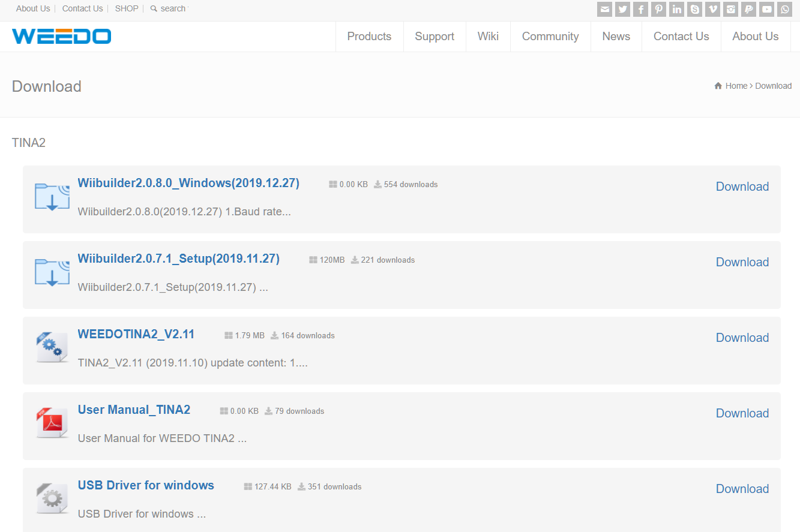Open the SHOP link
The height and width of the screenshot is (532, 800).
(x=127, y=8)
